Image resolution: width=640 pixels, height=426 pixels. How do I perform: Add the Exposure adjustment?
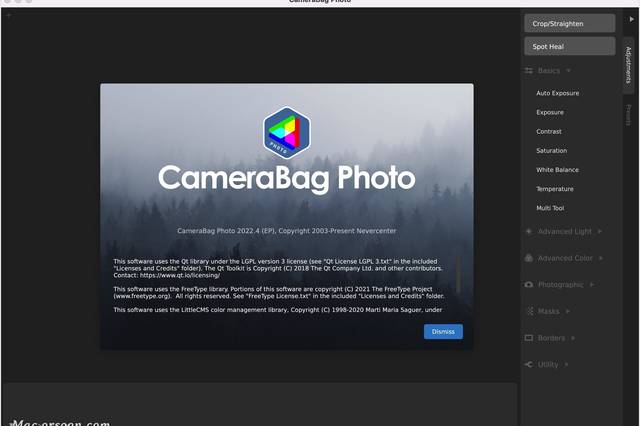pos(550,112)
